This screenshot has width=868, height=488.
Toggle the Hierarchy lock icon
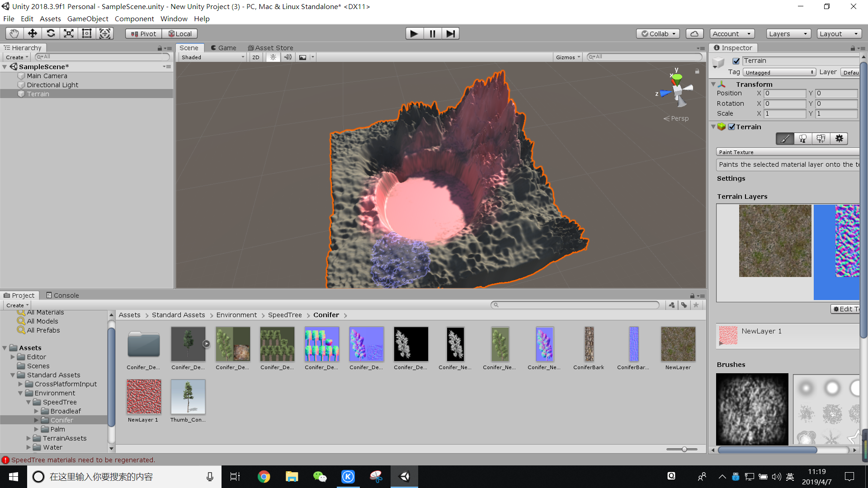pyautogui.click(x=160, y=48)
